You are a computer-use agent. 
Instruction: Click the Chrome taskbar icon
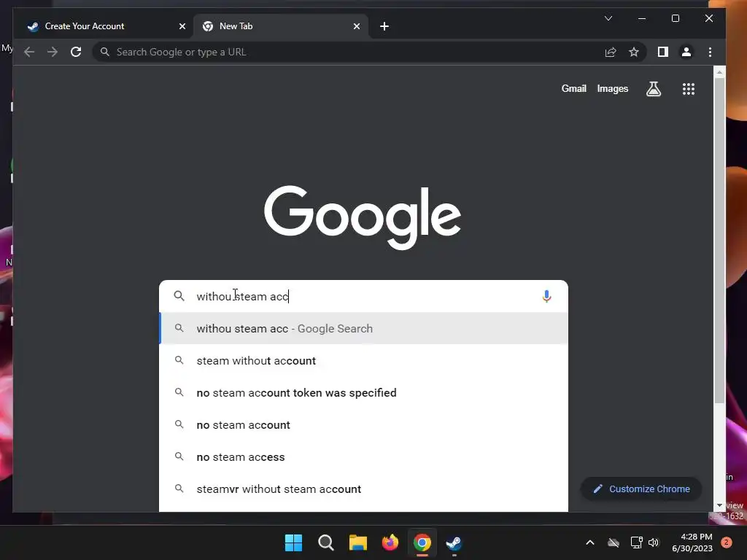[x=422, y=542]
